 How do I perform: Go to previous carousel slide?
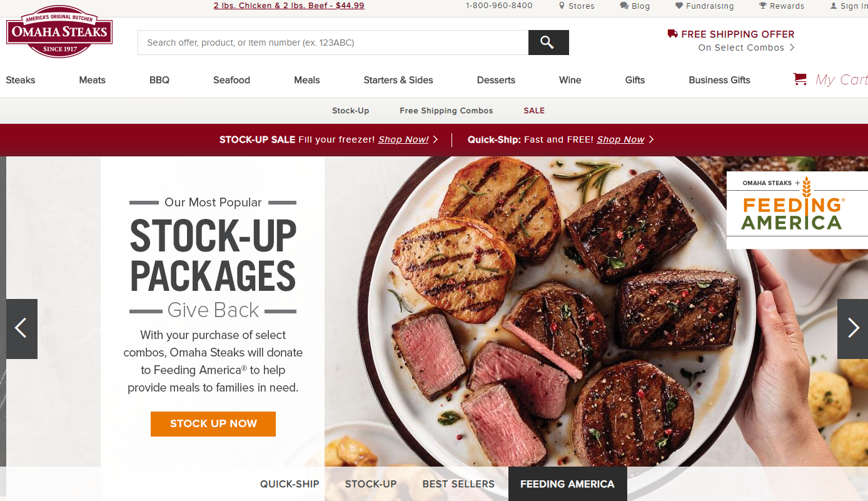[22, 329]
